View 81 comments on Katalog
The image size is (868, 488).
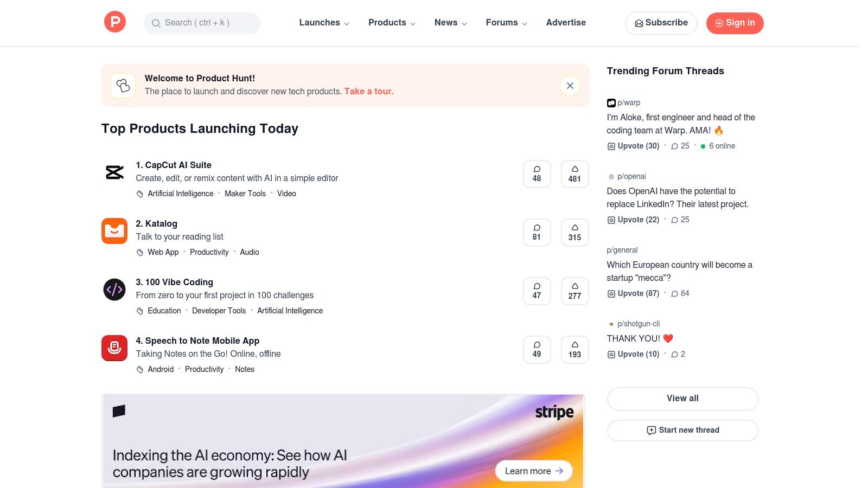[x=537, y=233]
